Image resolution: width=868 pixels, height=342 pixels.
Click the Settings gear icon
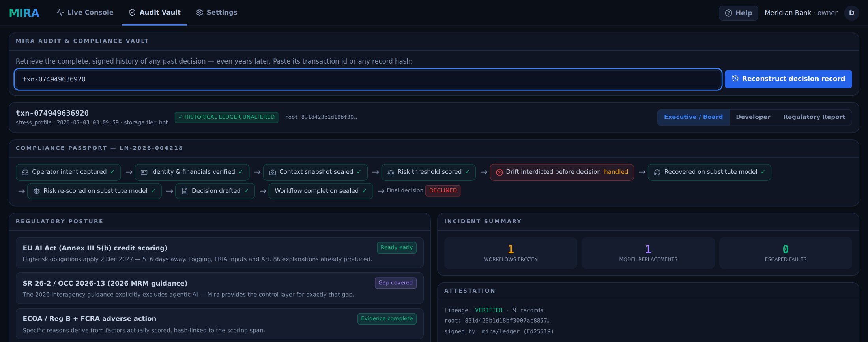[200, 13]
